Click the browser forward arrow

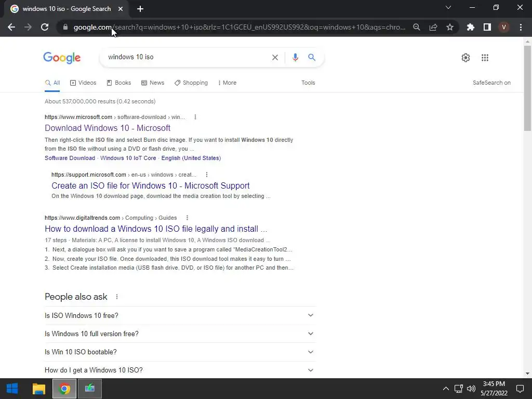click(28, 27)
